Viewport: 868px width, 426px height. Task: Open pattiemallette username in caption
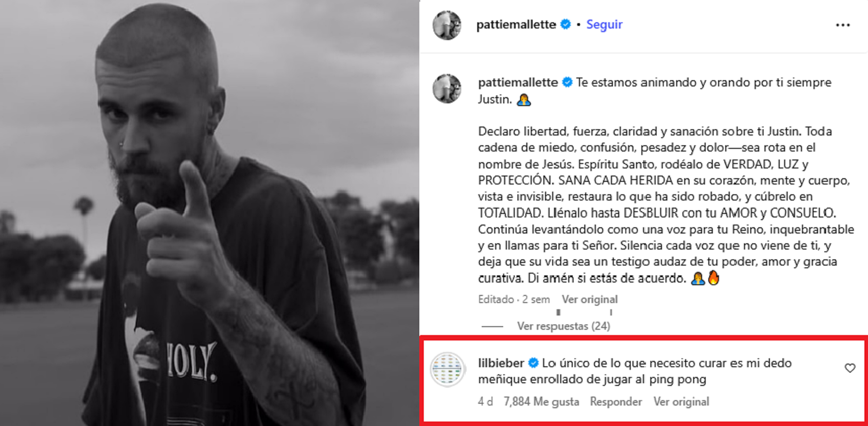[518, 82]
